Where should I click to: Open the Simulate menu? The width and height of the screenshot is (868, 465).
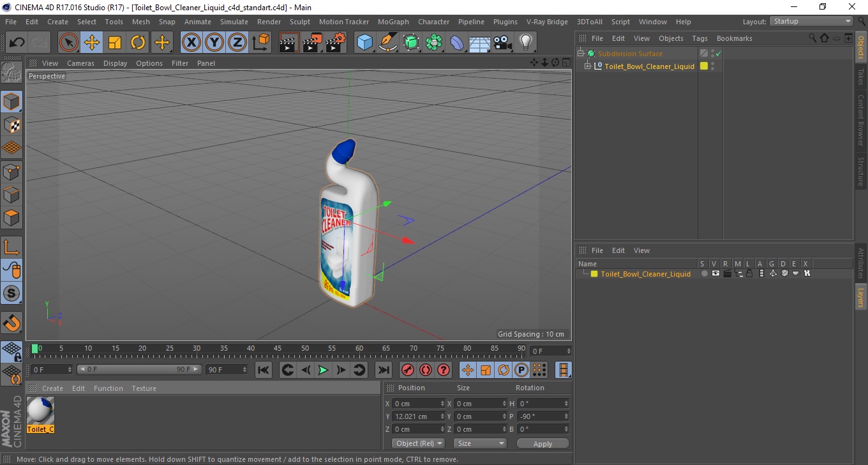pyautogui.click(x=234, y=22)
